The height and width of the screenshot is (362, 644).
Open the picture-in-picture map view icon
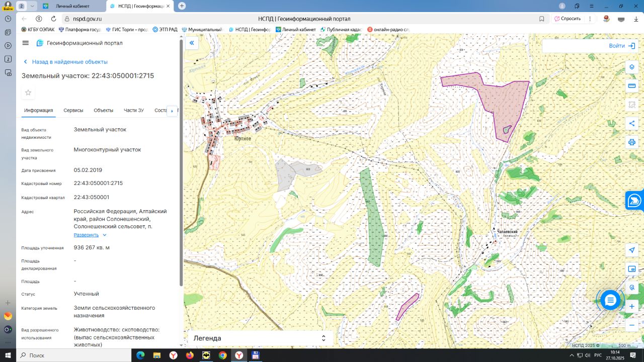click(632, 269)
